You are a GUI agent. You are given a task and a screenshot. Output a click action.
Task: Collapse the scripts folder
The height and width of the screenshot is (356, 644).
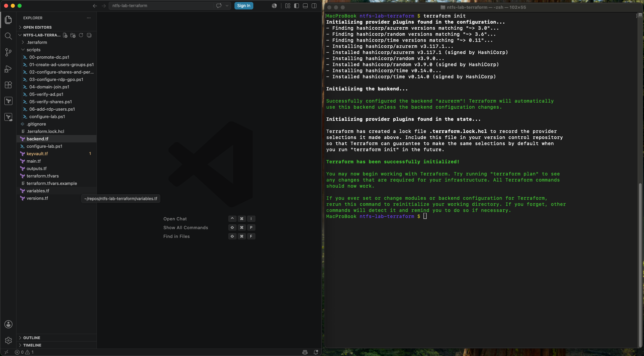(x=56, y=50)
